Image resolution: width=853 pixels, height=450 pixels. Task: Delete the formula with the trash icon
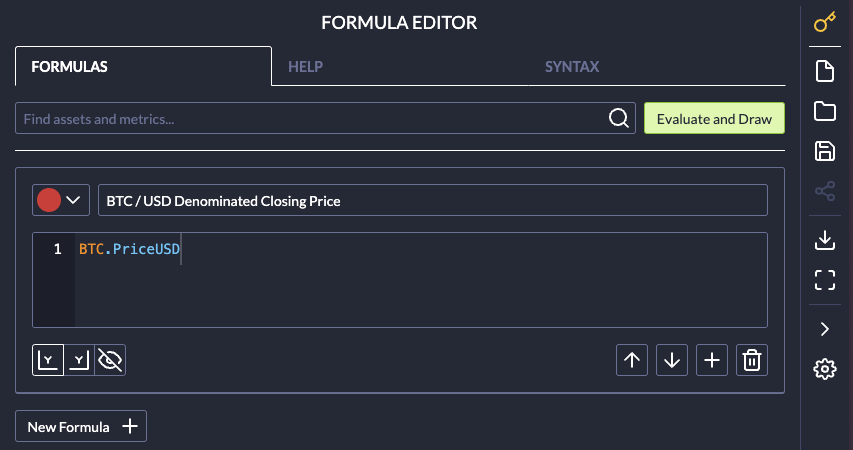tap(752, 360)
